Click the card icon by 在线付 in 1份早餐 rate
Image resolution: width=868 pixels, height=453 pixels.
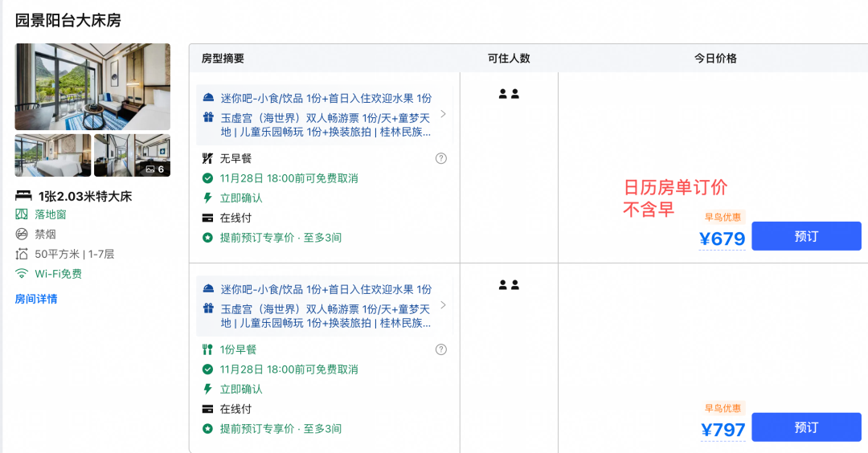pos(207,409)
